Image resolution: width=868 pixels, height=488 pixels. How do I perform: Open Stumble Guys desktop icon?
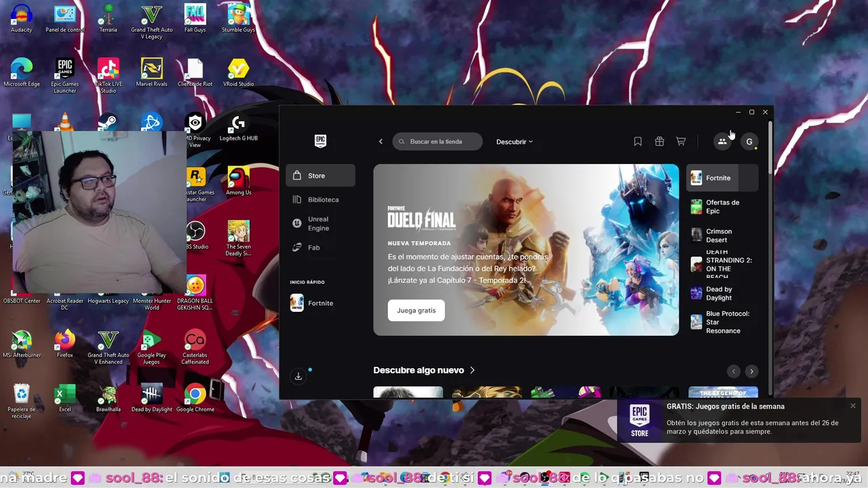tap(238, 19)
